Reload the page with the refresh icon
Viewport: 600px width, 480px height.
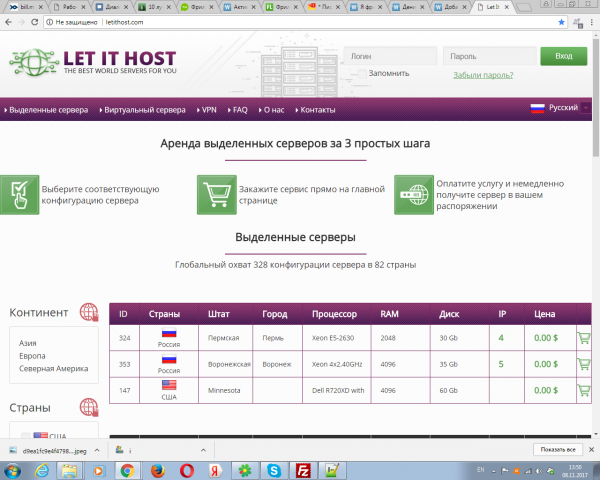pyautogui.click(x=34, y=22)
